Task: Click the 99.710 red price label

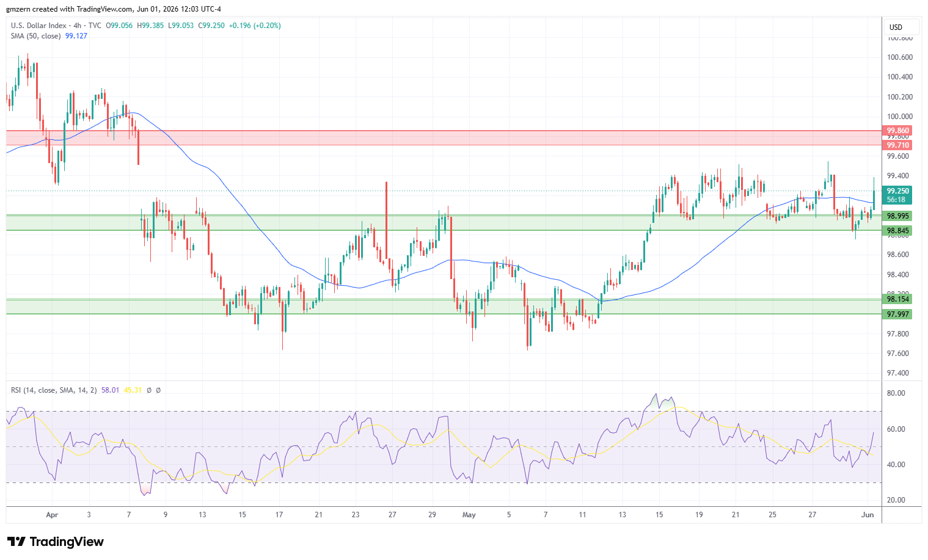Action: point(898,145)
